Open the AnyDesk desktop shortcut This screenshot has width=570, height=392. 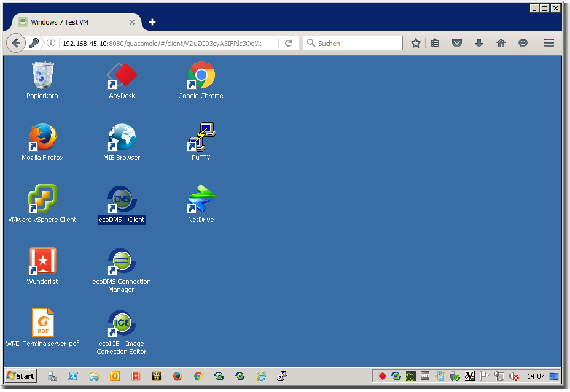(122, 76)
